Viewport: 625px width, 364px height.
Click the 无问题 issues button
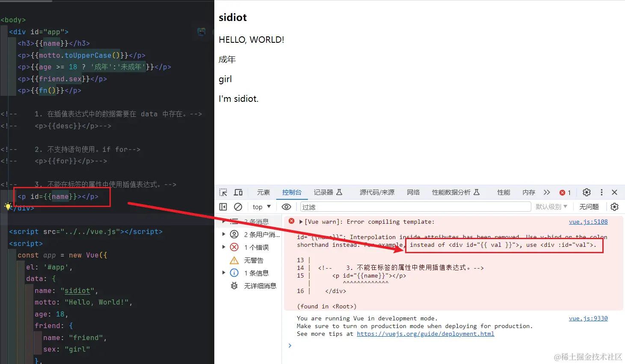[x=589, y=207]
